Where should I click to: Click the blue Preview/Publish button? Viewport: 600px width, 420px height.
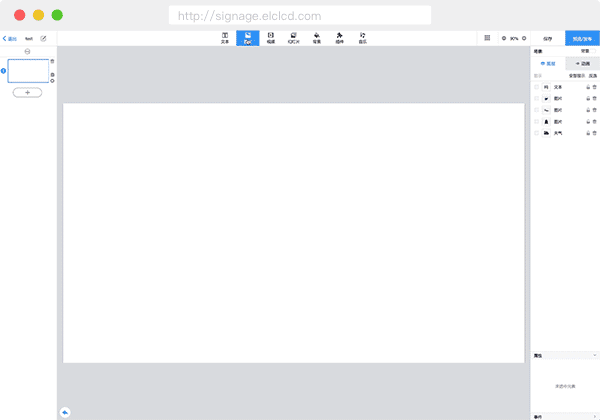tap(582, 39)
